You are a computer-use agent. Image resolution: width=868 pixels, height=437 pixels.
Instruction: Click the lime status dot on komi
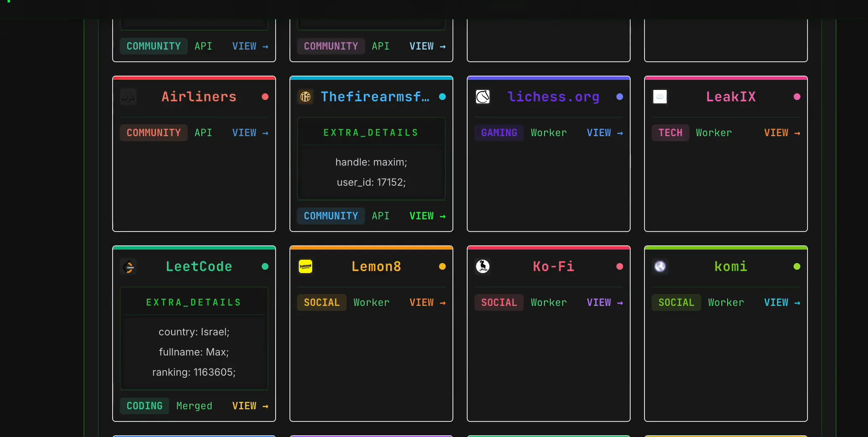[x=797, y=267]
